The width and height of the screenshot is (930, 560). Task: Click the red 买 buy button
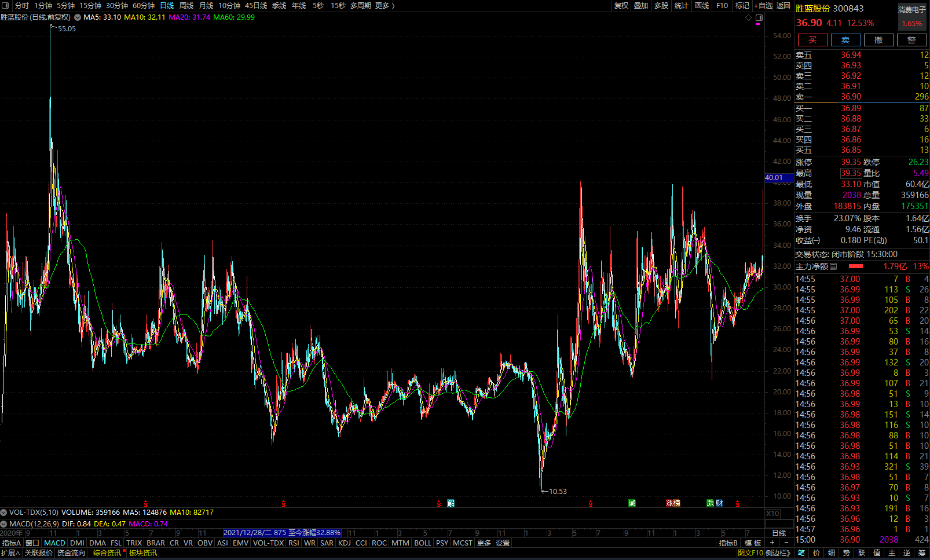click(812, 40)
